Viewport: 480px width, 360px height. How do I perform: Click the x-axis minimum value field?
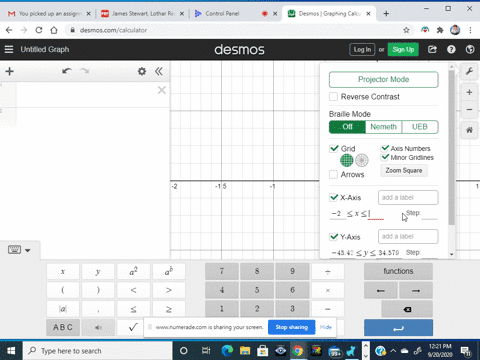(337, 214)
